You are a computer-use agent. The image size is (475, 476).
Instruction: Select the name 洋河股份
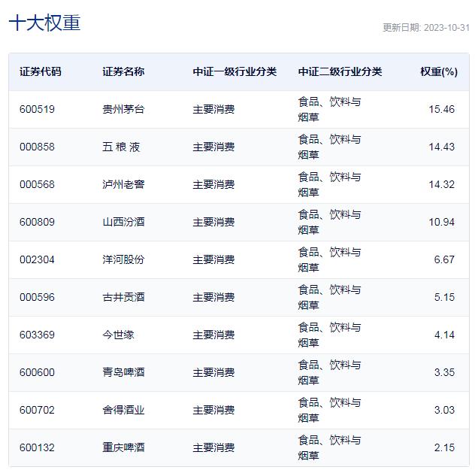[x=123, y=259]
